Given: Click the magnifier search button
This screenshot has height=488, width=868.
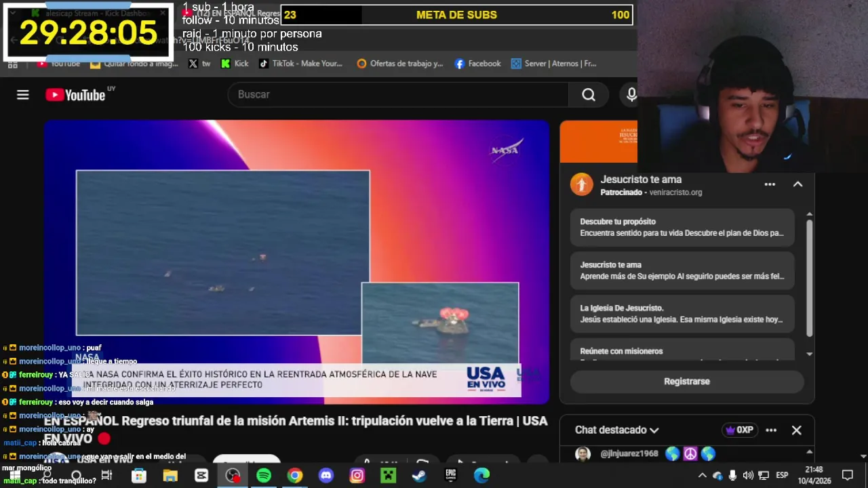Looking at the screenshot, I should click(x=589, y=95).
